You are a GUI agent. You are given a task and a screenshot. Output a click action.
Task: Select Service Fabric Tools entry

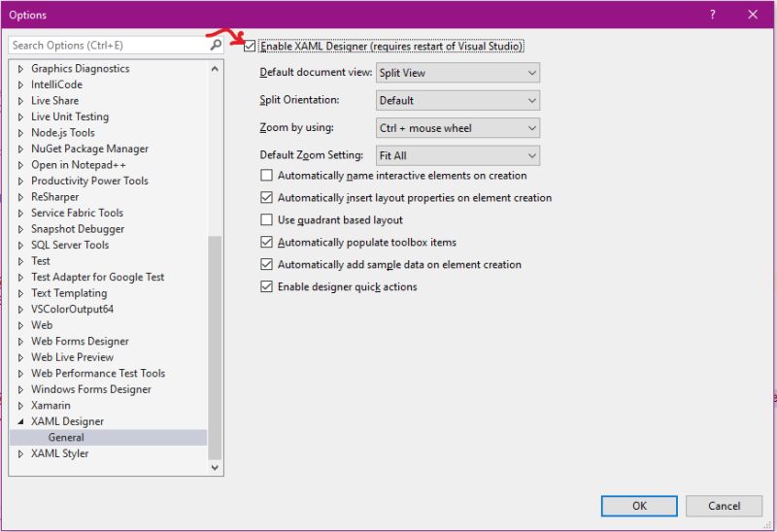coord(78,213)
